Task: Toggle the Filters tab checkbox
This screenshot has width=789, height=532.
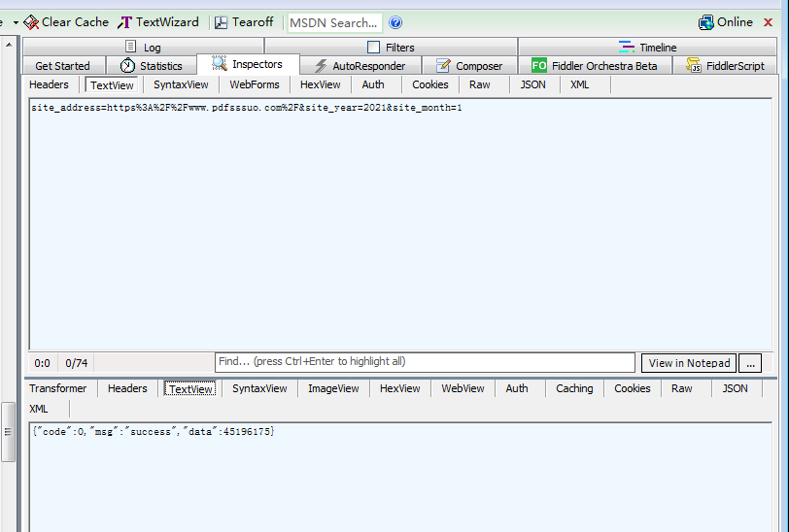Action: (x=373, y=48)
